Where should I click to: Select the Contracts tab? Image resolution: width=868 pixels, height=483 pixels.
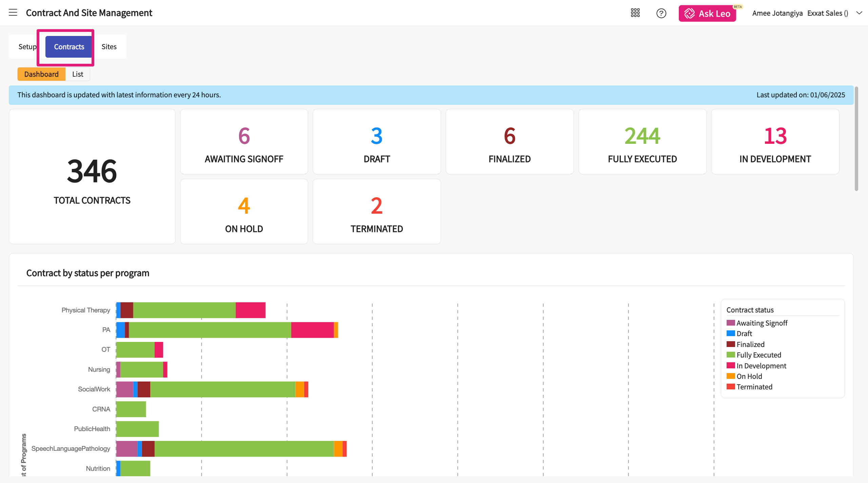(69, 46)
